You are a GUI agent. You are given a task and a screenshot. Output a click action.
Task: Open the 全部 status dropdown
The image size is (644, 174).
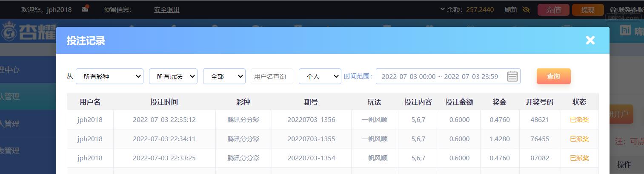point(224,76)
